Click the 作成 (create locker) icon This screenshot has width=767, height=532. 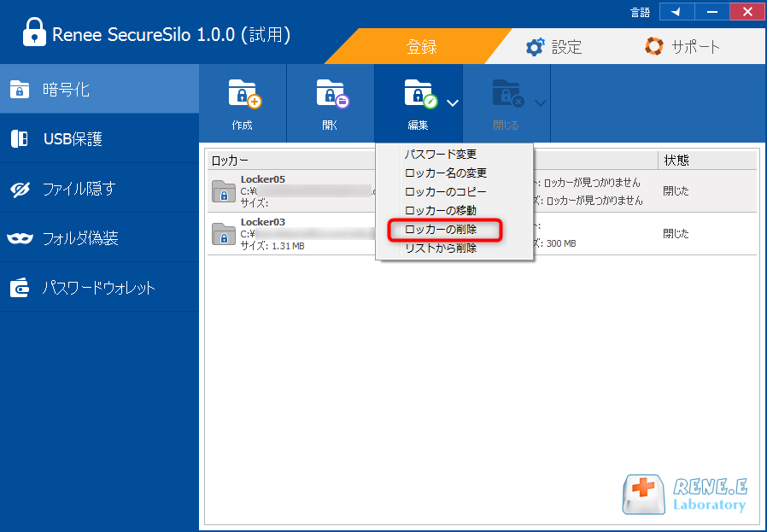(244, 93)
